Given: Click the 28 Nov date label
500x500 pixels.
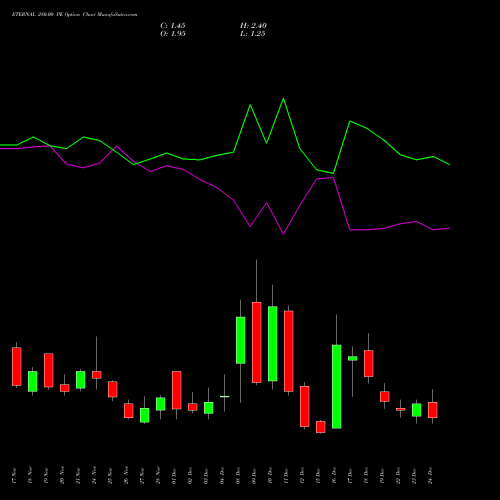Looking at the screenshot, I should 158,475.
